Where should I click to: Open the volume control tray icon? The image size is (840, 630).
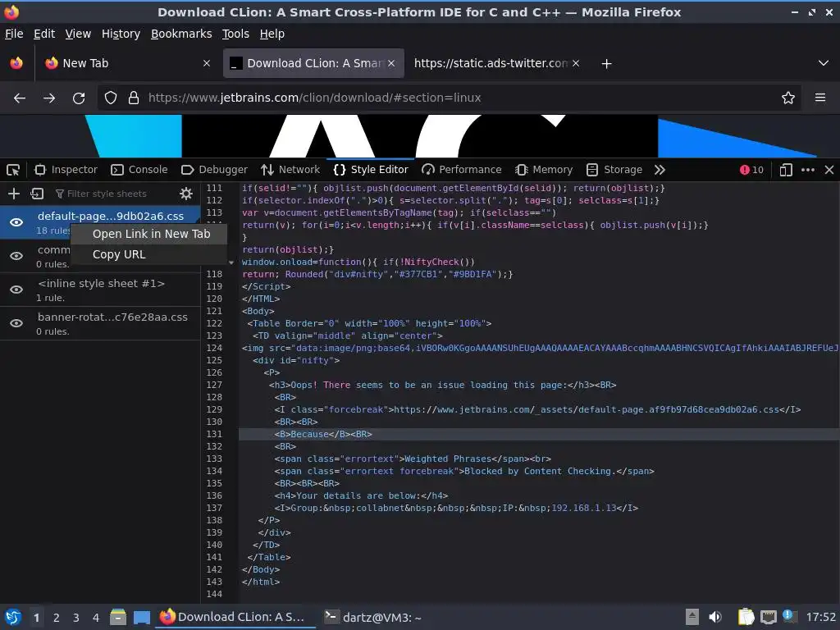click(x=715, y=617)
